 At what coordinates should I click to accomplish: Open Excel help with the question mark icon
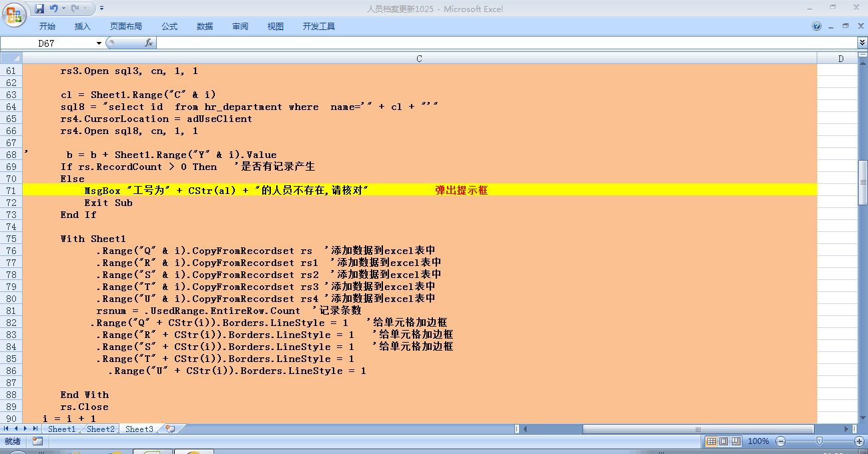[817, 27]
